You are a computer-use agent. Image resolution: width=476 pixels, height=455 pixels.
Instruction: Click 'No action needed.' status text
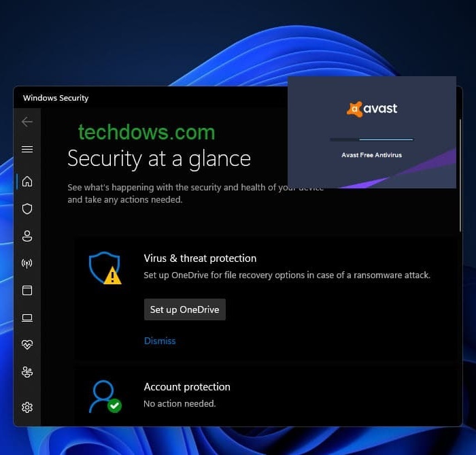pyautogui.click(x=180, y=404)
